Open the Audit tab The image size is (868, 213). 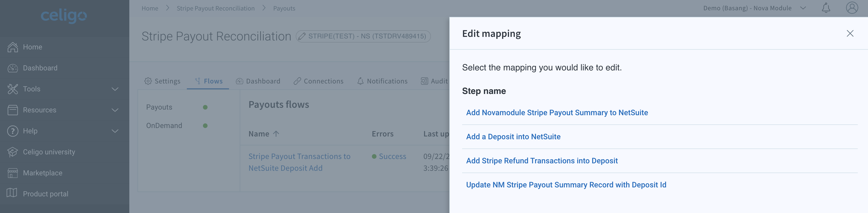(435, 81)
